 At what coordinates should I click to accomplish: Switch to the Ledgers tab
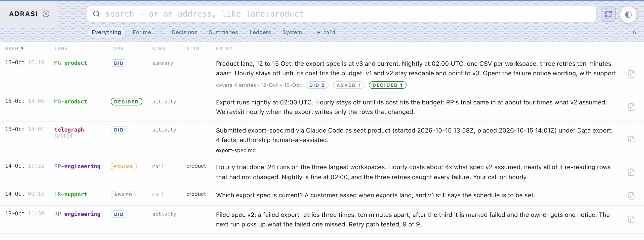260,32
